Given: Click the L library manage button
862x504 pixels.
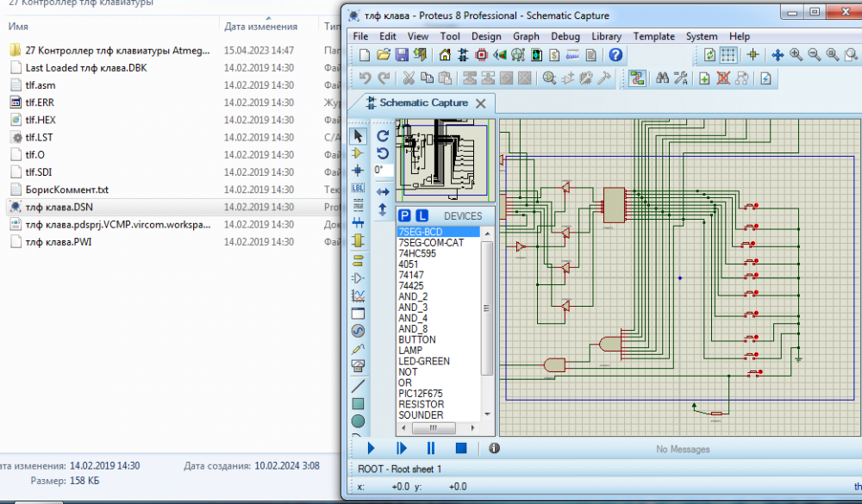Looking at the screenshot, I should [x=422, y=215].
